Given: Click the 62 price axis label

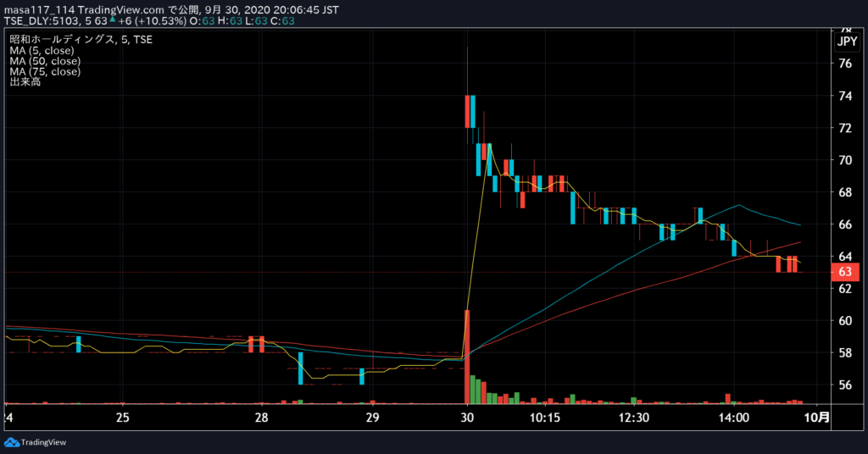Looking at the screenshot, I should [845, 289].
